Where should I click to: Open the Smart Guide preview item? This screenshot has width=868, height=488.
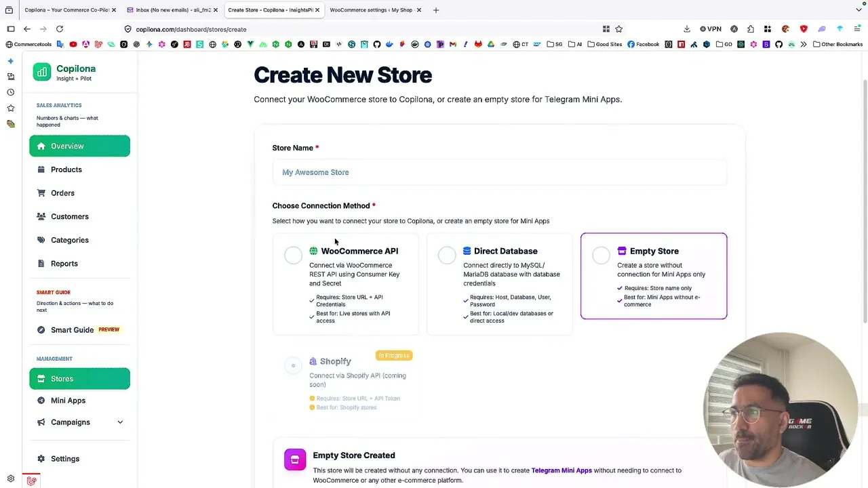[x=79, y=330]
